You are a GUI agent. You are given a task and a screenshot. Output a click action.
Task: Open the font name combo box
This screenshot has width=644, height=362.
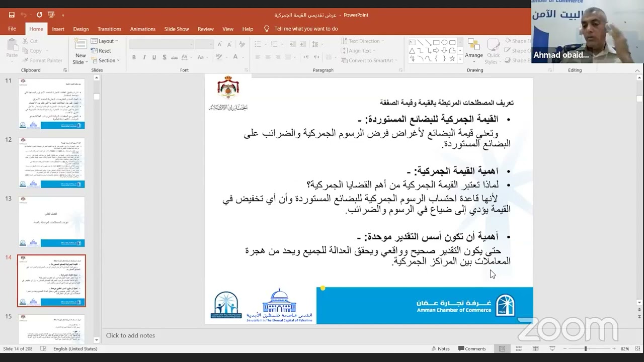click(x=161, y=44)
